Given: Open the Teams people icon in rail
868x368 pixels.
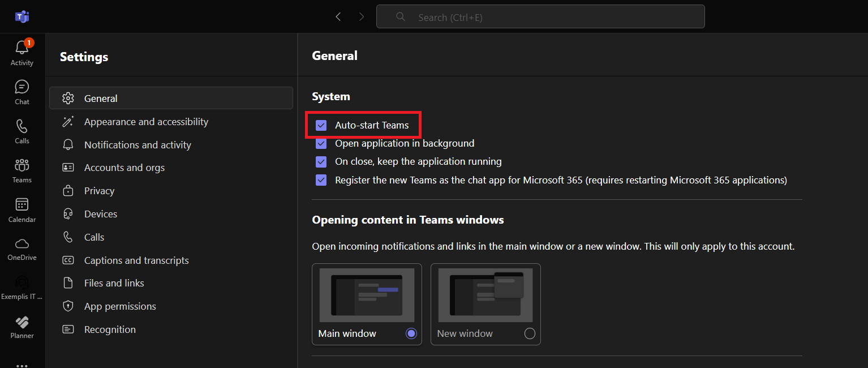Looking at the screenshot, I should click(22, 165).
